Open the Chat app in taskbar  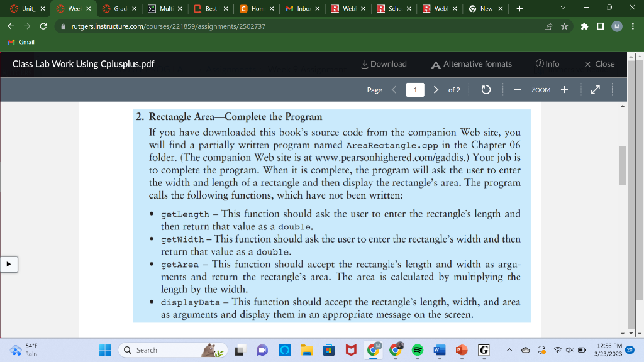point(262,350)
